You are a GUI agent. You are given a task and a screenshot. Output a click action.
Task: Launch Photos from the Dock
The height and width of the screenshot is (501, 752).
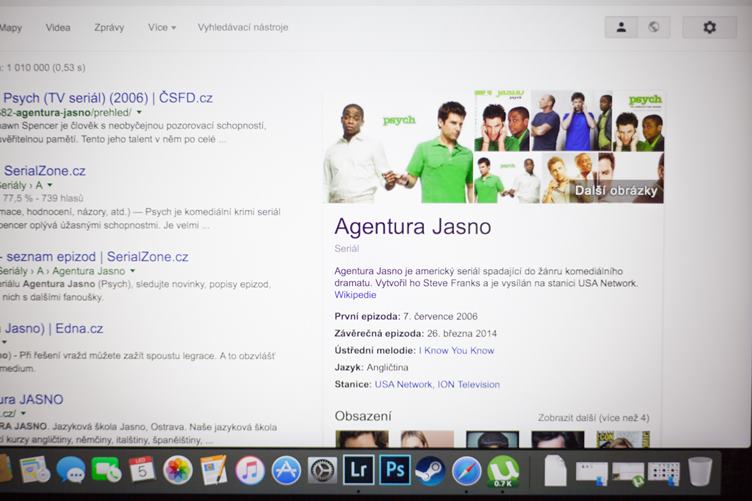[x=178, y=470]
